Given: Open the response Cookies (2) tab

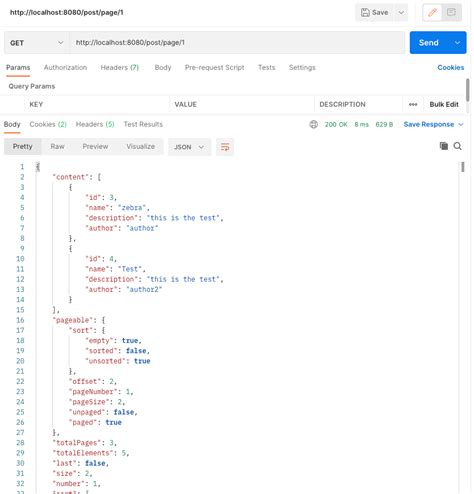Looking at the screenshot, I should coord(48,124).
